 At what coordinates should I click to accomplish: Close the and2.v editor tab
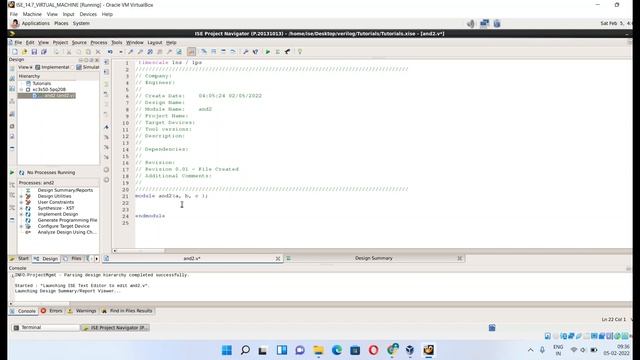pyautogui.click(x=278, y=258)
